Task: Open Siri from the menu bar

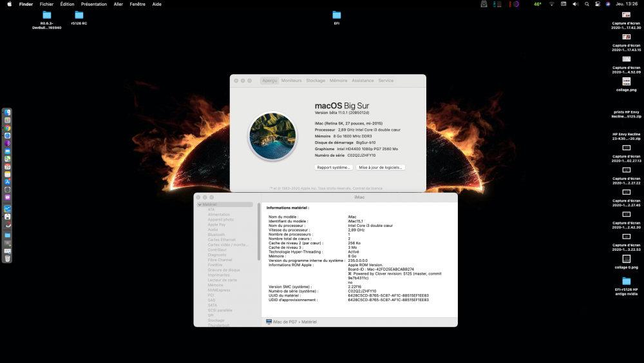Action: pos(608,4)
